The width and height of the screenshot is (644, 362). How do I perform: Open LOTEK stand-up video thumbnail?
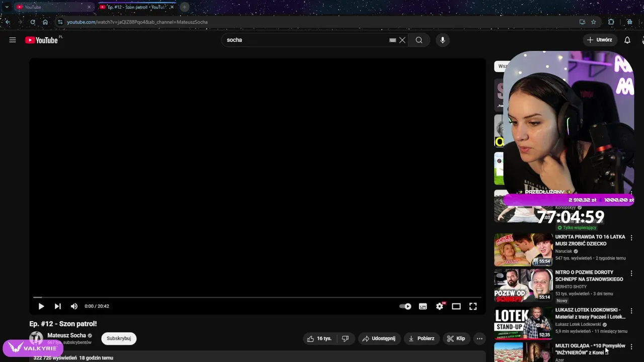pyautogui.click(x=523, y=323)
